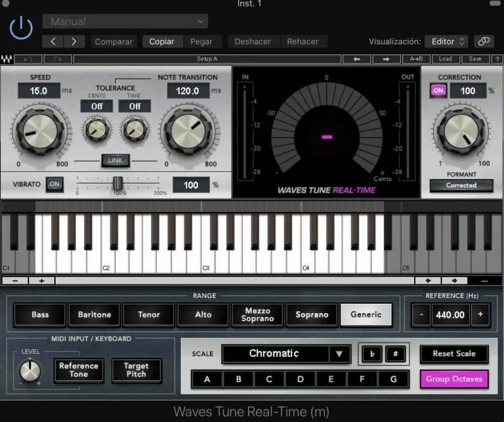
Task: Click the keyboard scroll left arrow
Action: click(428, 281)
